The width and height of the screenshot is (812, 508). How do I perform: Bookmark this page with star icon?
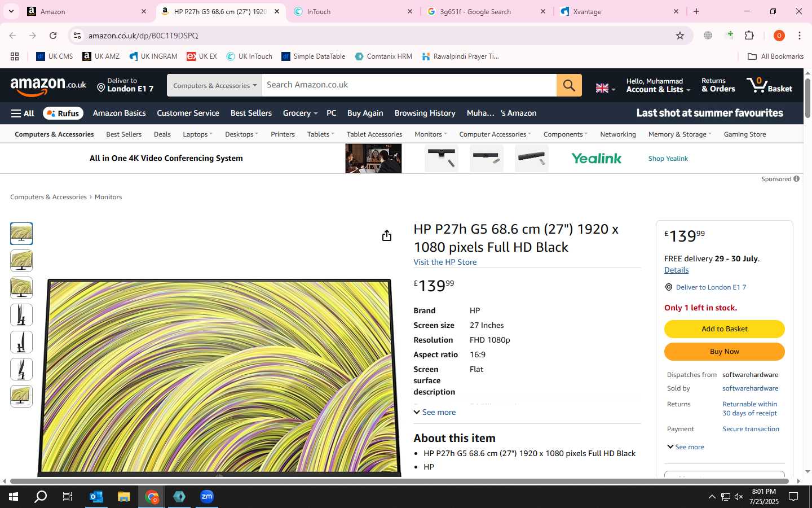click(680, 36)
